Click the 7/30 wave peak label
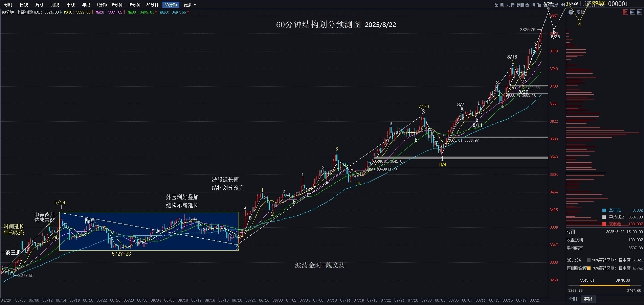The image size is (644, 305). pyautogui.click(x=423, y=107)
